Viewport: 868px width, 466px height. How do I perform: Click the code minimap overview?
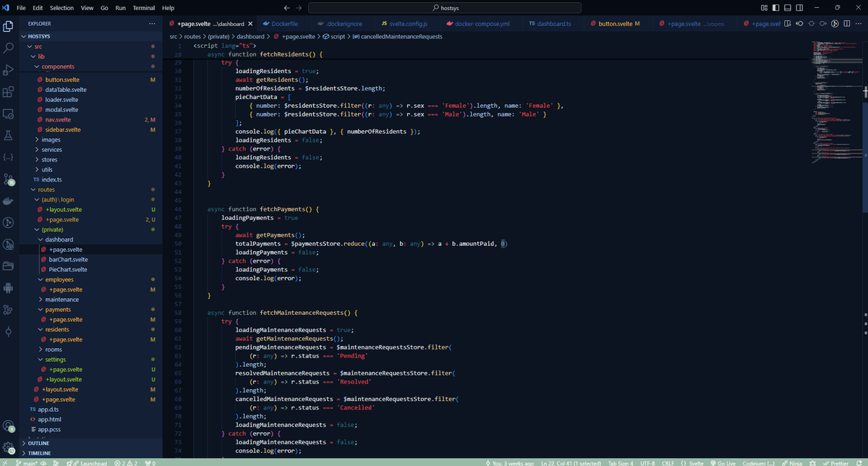tap(837, 101)
